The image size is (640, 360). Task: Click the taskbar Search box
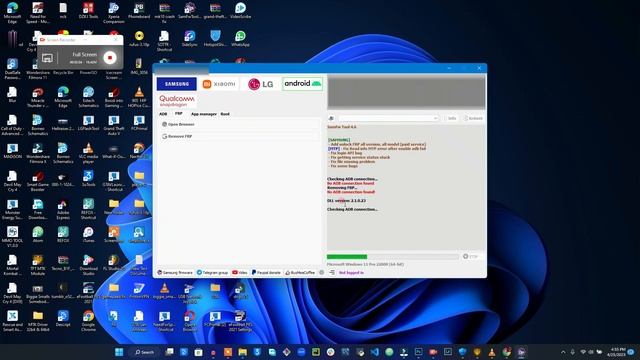[x=144, y=352]
